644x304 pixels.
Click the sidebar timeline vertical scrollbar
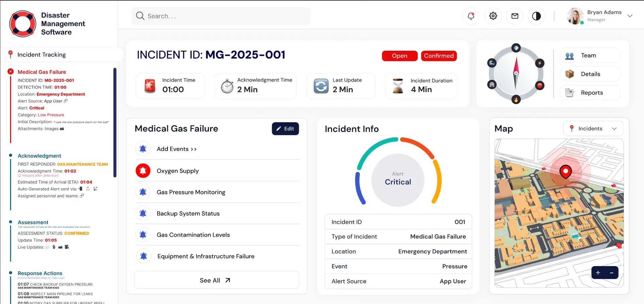pyautogui.click(x=115, y=122)
